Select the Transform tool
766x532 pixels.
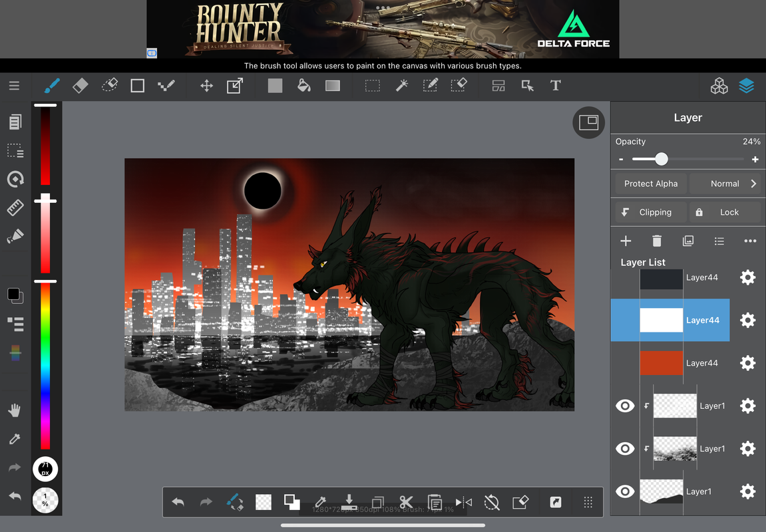tap(235, 86)
